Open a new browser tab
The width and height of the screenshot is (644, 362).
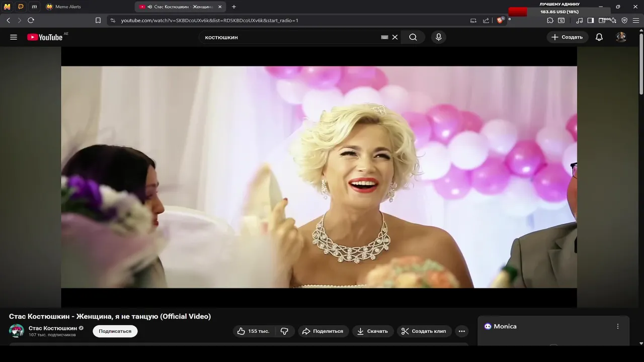tap(234, 7)
